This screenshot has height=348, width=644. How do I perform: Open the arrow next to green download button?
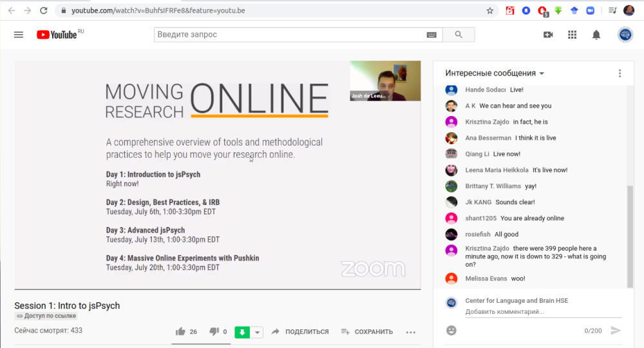coord(257,332)
